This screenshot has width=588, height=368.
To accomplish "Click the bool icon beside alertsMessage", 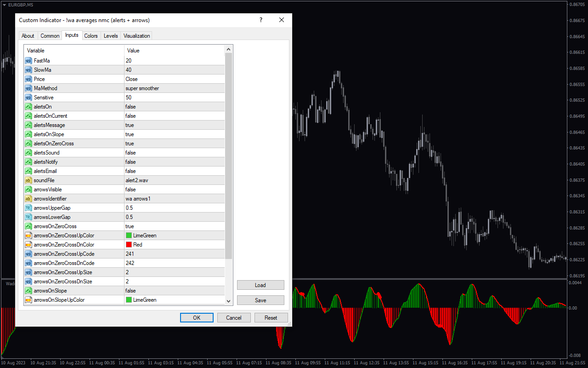I will click(28, 125).
